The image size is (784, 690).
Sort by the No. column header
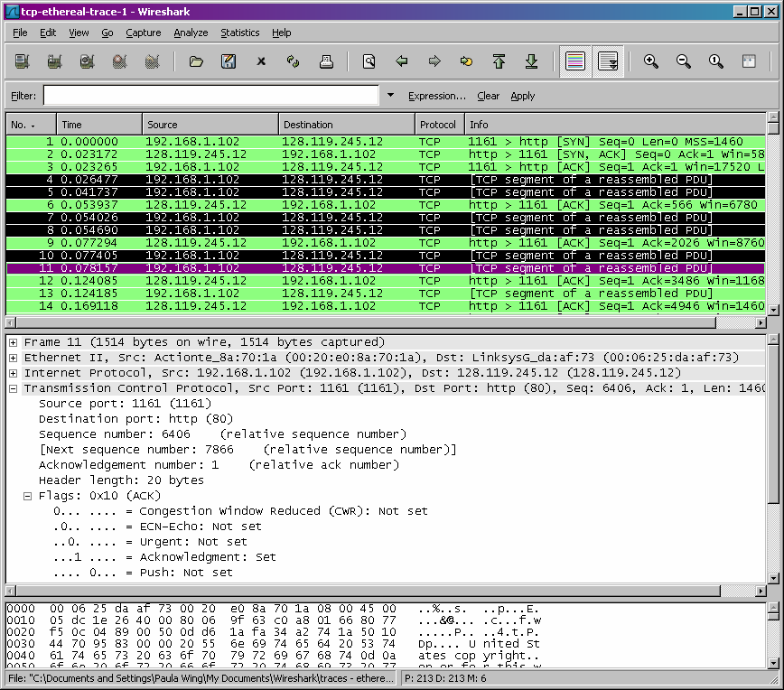coord(31,125)
